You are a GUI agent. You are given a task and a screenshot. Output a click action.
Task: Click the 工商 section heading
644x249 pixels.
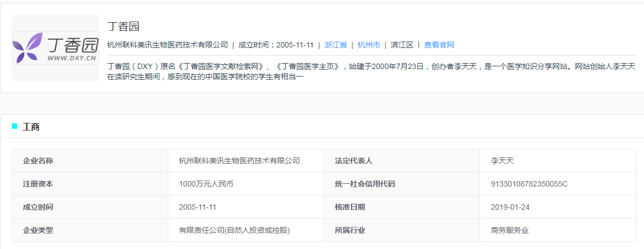pyautogui.click(x=31, y=127)
